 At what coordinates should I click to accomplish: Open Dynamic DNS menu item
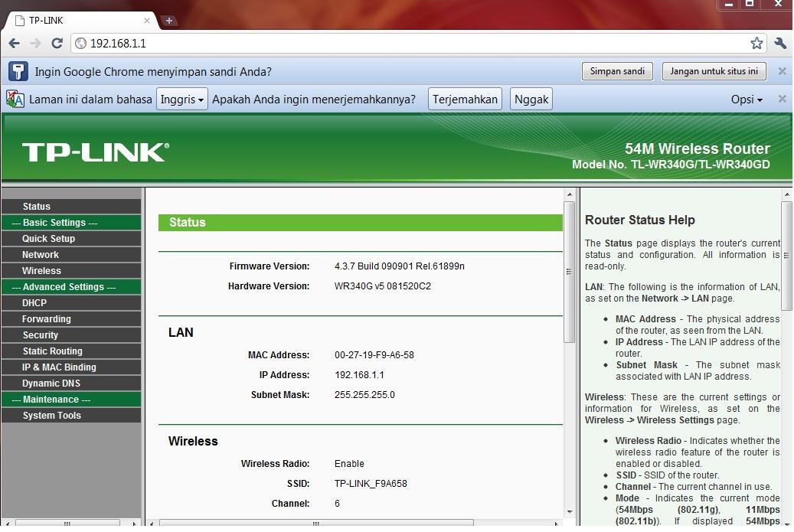point(71,383)
